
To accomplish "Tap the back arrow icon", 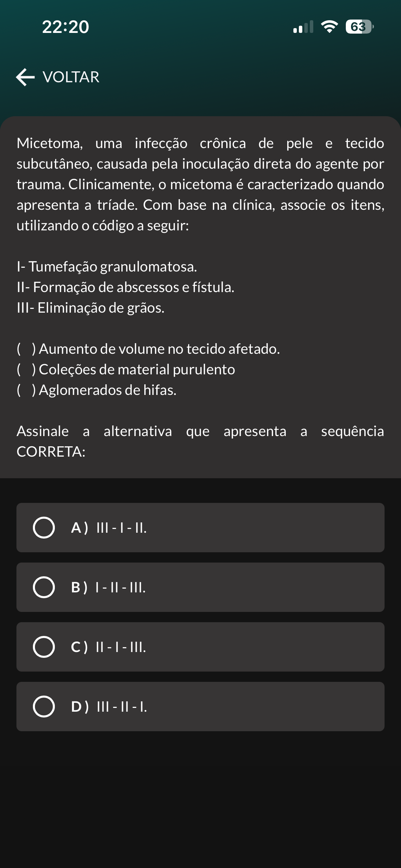I will 25,77.
